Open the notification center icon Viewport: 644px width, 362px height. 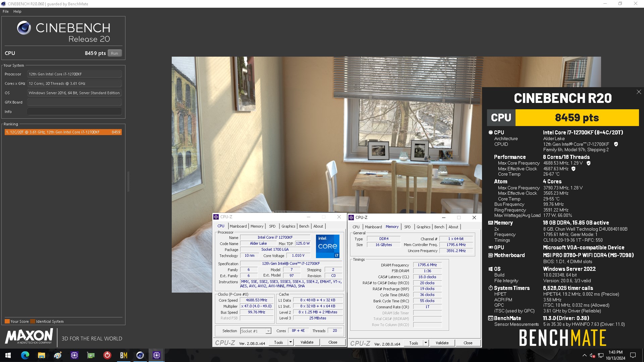pyautogui.click(x=633, y=355)
